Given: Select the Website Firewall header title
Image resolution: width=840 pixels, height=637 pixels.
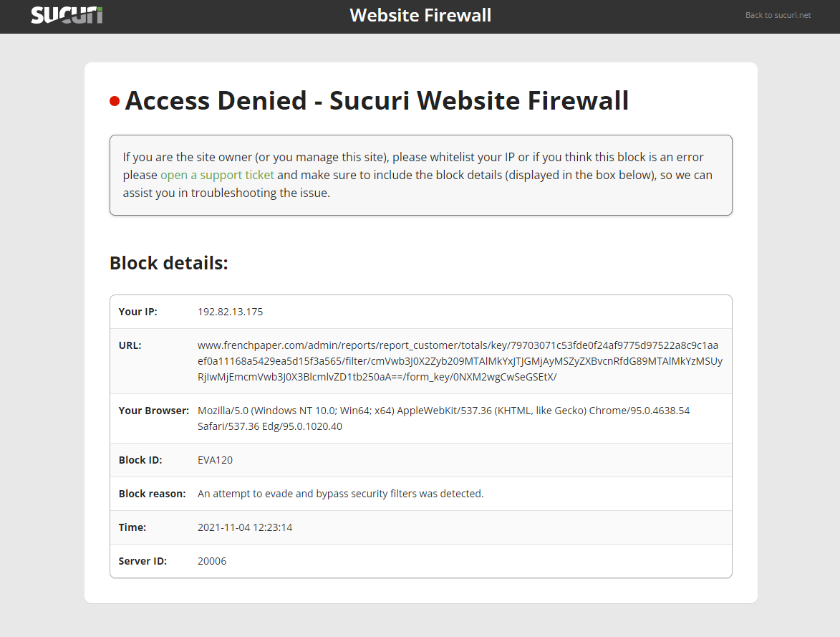Looking at the screenshot, I should [420, 15].
